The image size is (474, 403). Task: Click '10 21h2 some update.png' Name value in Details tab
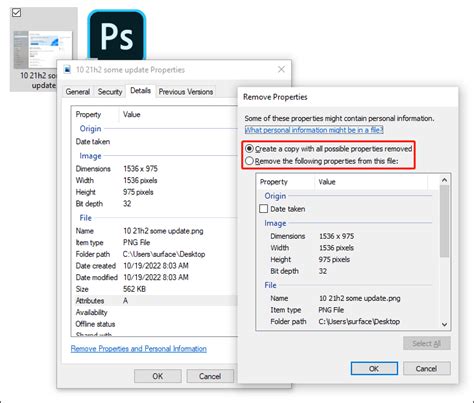pyautogui.click(x=163, y=231)
